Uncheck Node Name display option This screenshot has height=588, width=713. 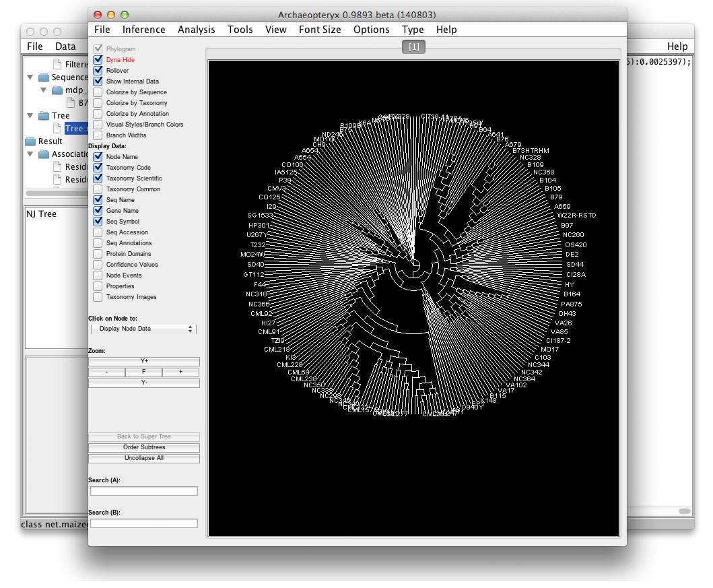(x=98, y=156)
